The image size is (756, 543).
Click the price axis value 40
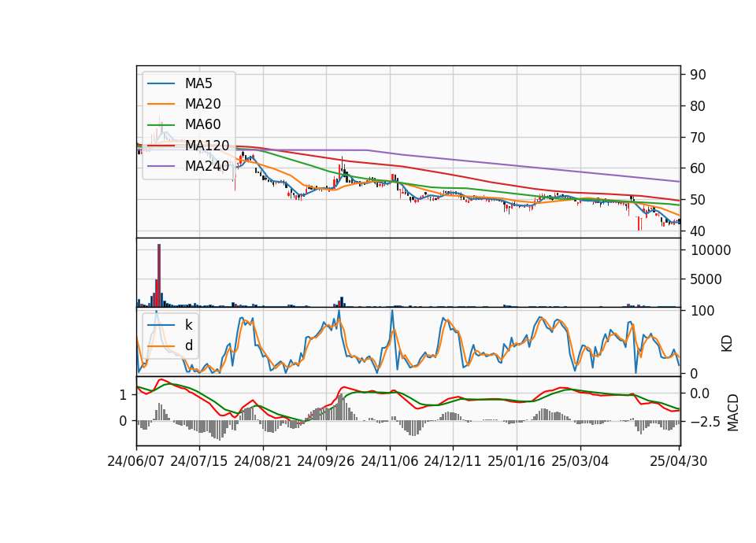pyautogui.click(x=698, y=231)
